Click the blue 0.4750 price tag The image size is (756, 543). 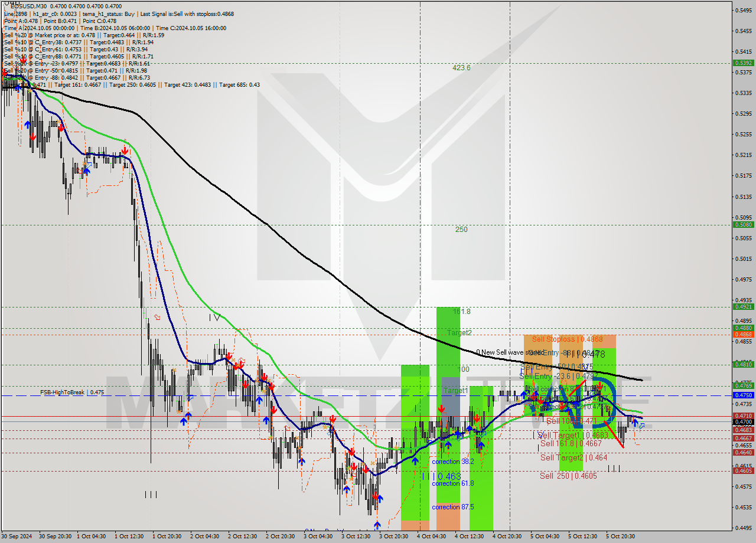743,395
